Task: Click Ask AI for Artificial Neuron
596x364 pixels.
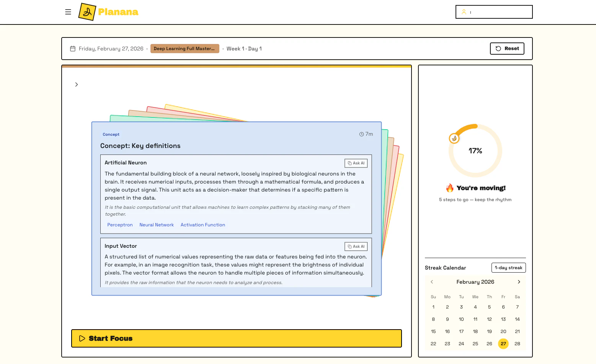Action: (356, 163)
